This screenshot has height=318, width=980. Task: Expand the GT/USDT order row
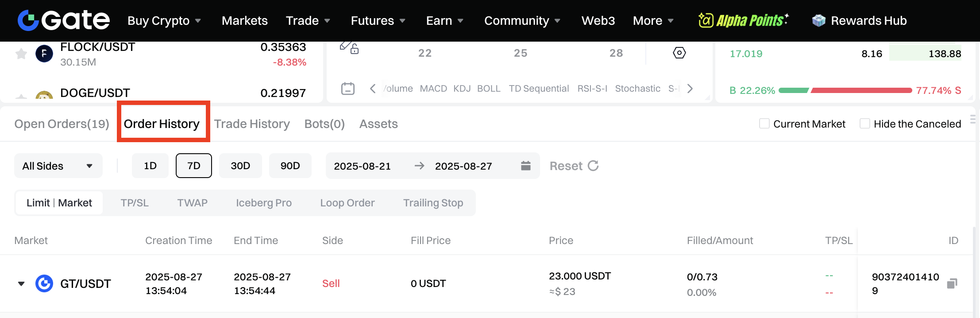click(x=21, y=283)
